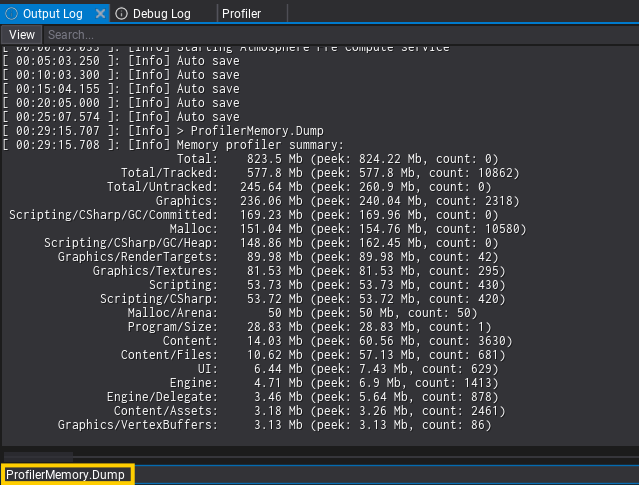The image size is (639, 485).
Task: Open the View dropdown menu
Action: tap(21, 35)
